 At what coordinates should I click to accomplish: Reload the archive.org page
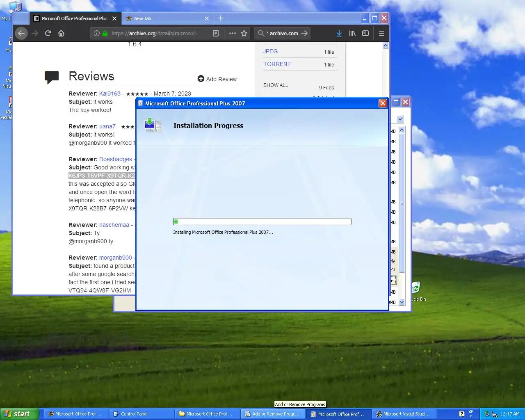(48, 33)
